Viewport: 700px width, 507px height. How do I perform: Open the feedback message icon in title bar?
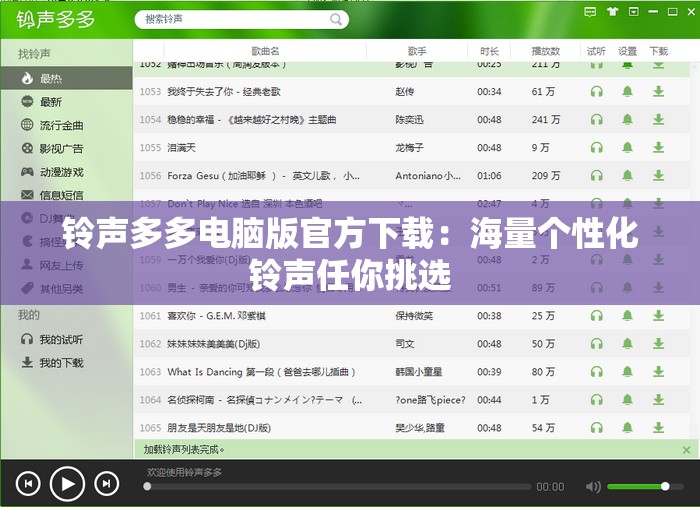click(x=590, y=12)
